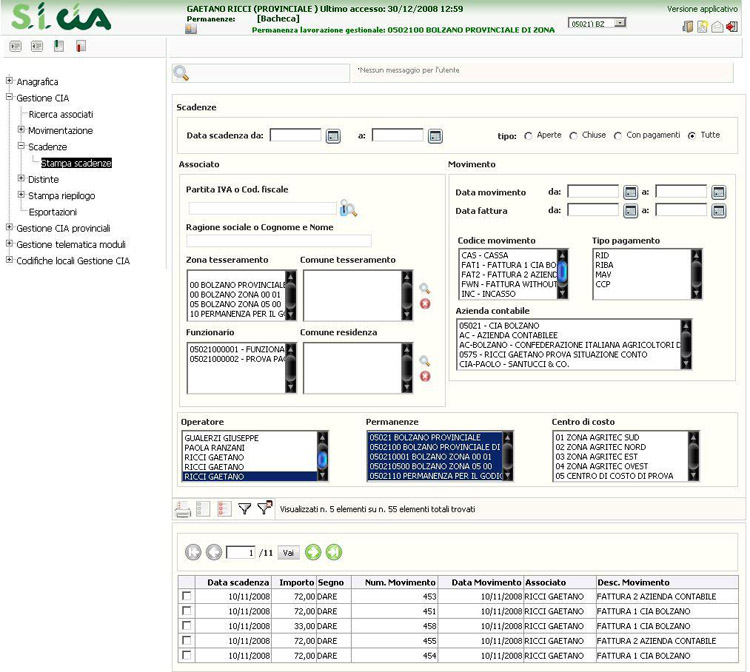Open calendar for Data fattura da
Screen dimensions: 750x672
pos(630,211)
